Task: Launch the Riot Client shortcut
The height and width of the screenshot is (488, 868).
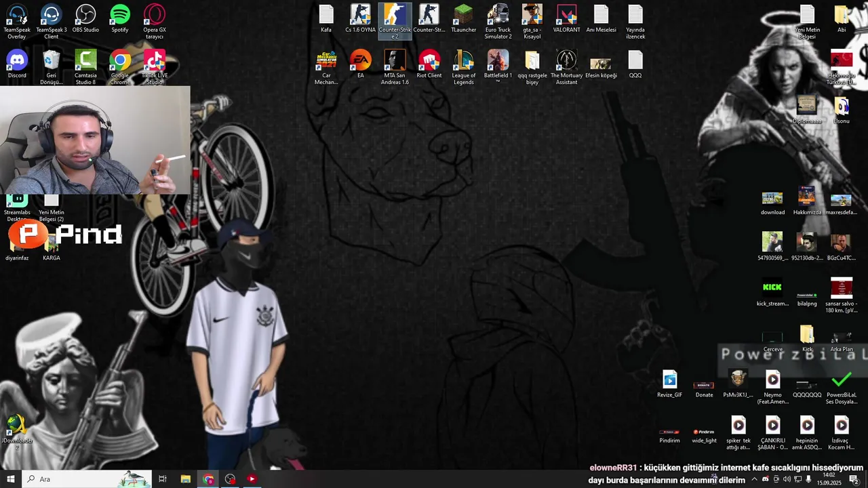Action: click(429, 64)
